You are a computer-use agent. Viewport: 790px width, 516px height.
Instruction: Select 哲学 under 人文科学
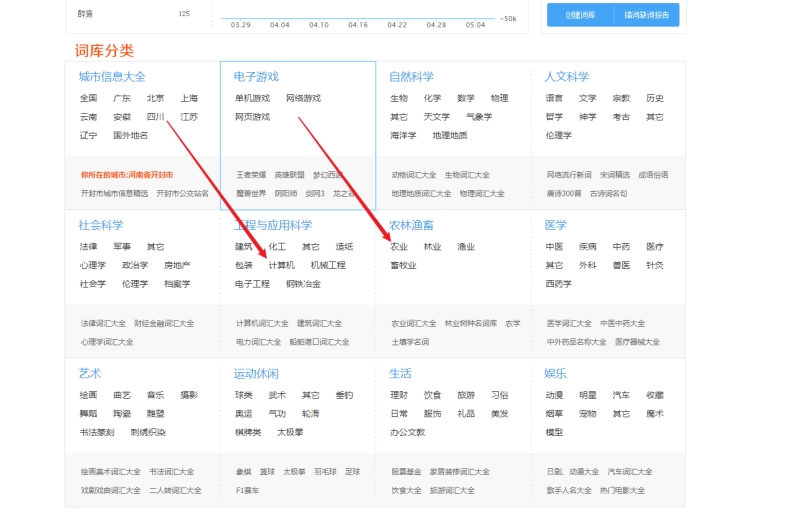coord(554,117)
